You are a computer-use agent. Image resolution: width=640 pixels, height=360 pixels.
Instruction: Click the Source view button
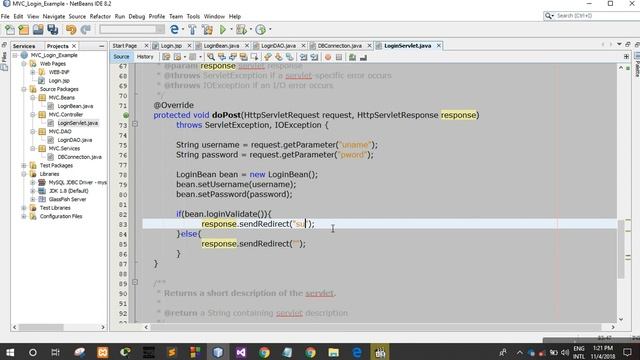121,57
